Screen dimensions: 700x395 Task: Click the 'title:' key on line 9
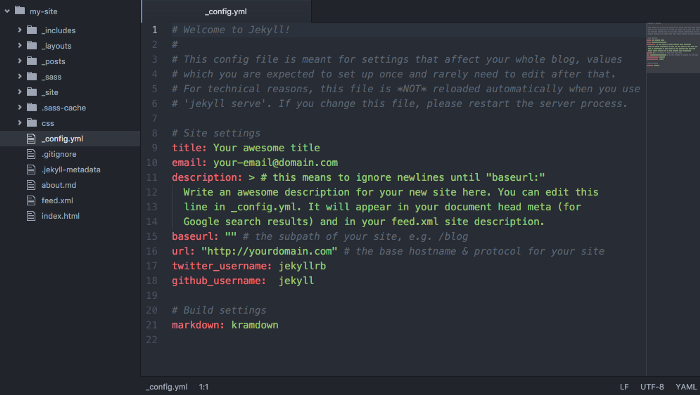pyautogui.click(x=189, y=148)
